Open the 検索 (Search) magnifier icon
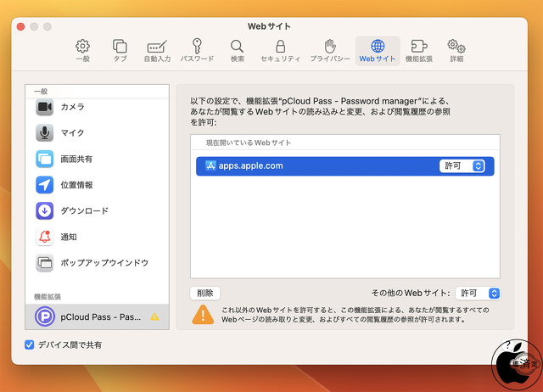 click(238, 51)
